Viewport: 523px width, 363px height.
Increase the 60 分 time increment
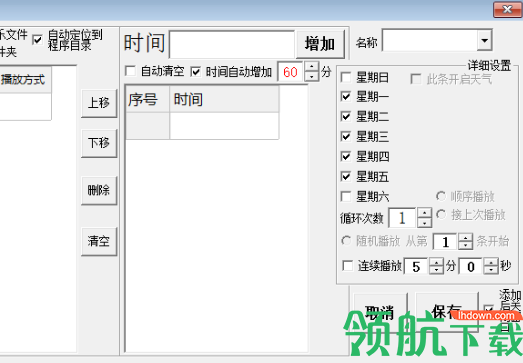coord(312,66)
